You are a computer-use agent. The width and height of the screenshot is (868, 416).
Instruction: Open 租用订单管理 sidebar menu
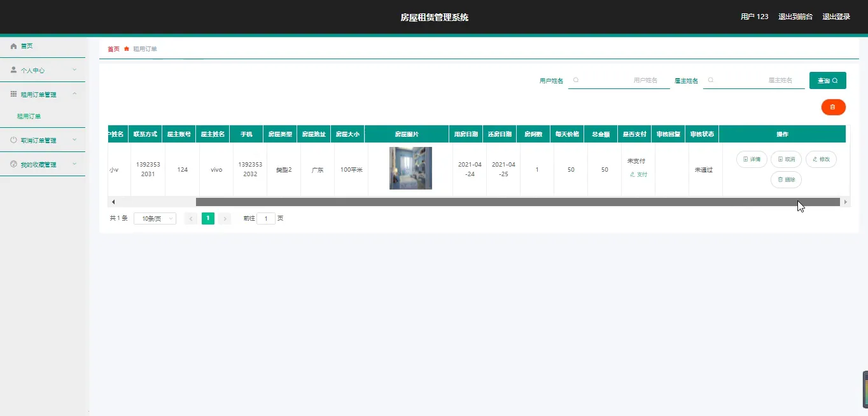pos(43,94)
